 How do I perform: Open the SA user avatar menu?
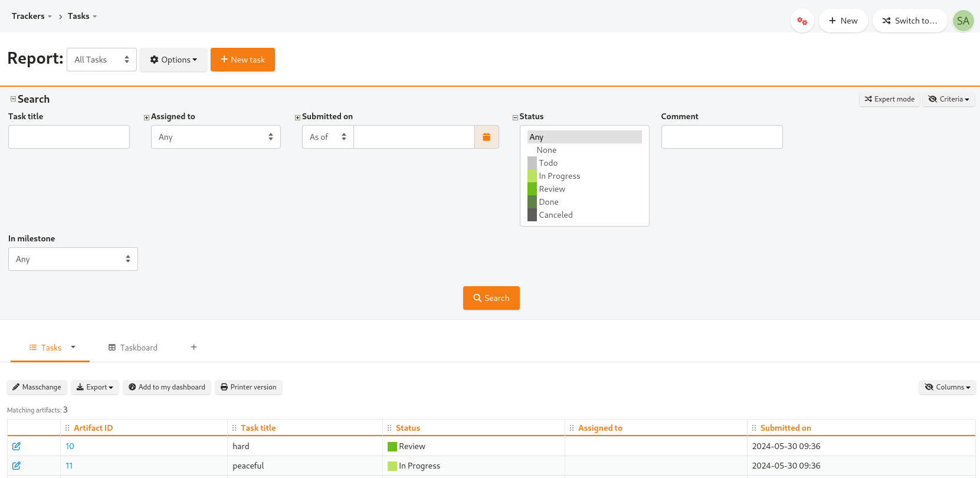pyautogui.click(x=963, y=21)
